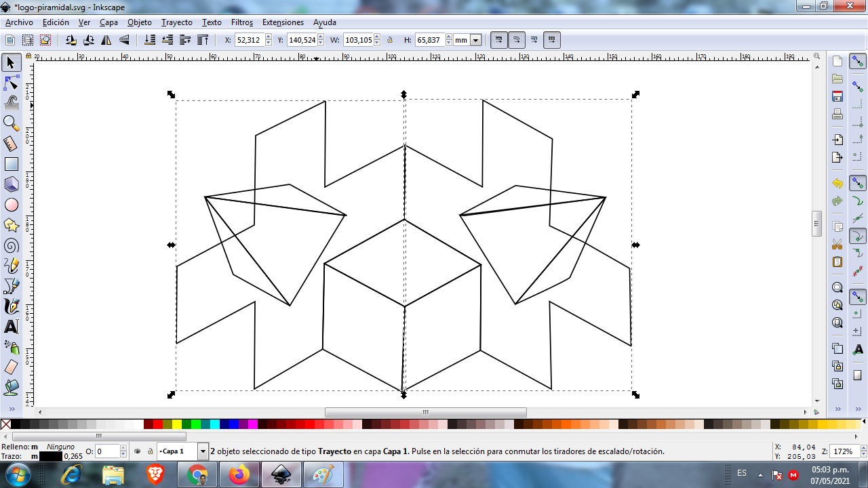
Task: Select the Eraser tool
Action: coord(11,367)
